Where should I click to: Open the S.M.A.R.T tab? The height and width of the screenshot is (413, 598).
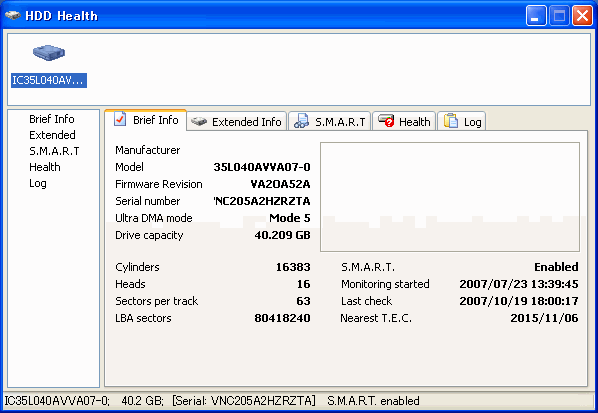(330, 122)
